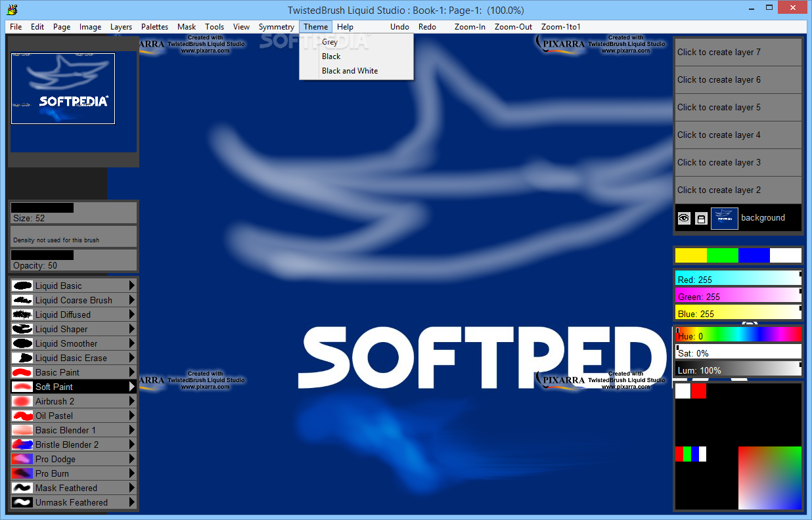Click the TwistedBrush app icon in title bar
The width and height of the screenshot is (812, 520).
point(11,10)
